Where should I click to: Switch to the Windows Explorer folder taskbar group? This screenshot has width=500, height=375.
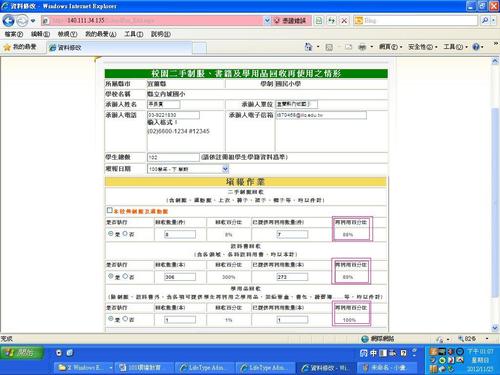point(84,368)
